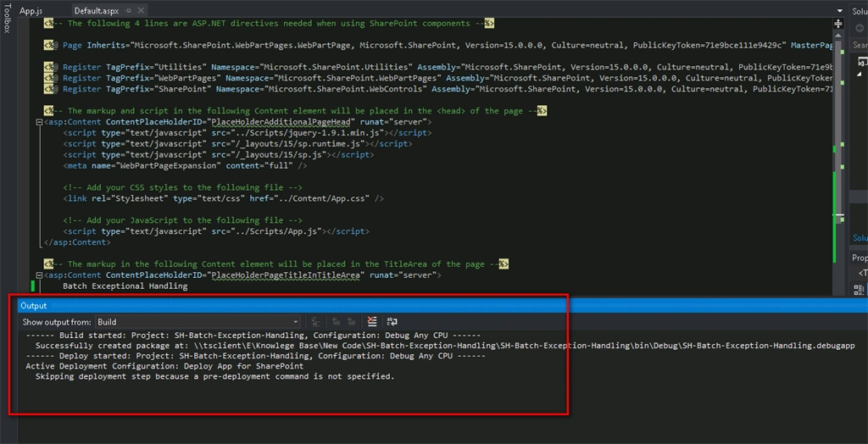Collapse the PlaceHolderPageTitleInTitleArea asp:Content block
The image size is (868, 444).
pyautogui.click(x=39, y=275)
